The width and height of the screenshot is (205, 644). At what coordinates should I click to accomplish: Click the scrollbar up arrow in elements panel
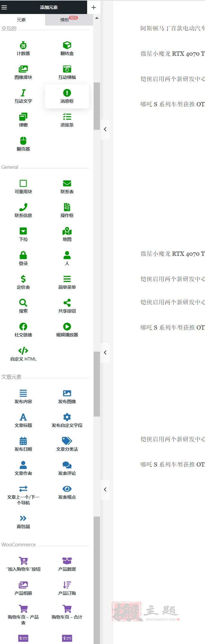pyautogui.click(x=97, y=18)
